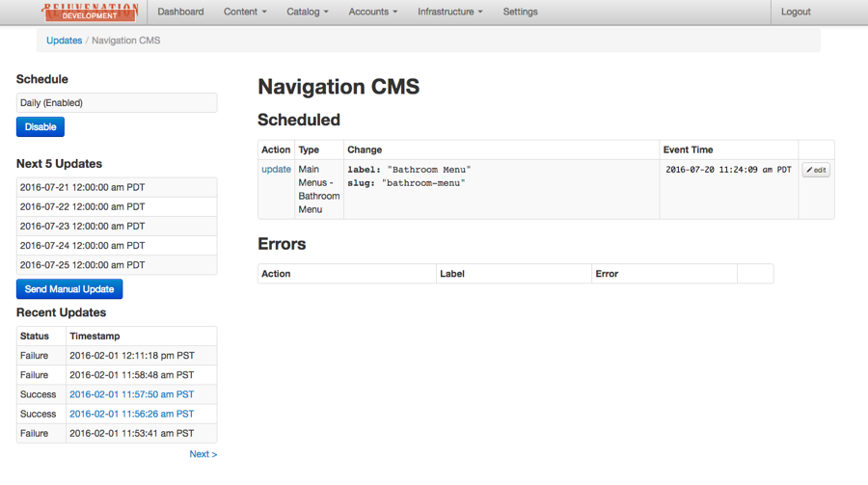
Task: Click the label "Bathroom Menu" change text
Action: point(409,170)
